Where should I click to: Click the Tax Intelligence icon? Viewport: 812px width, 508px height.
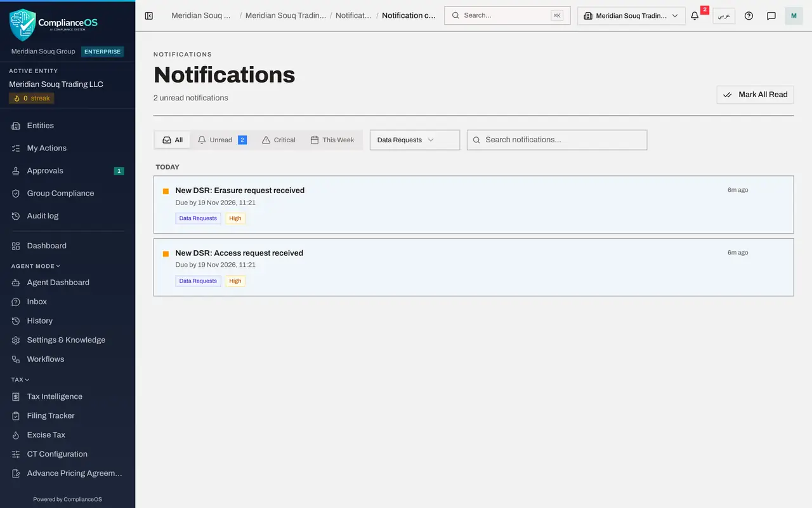(x=16, y=396)
